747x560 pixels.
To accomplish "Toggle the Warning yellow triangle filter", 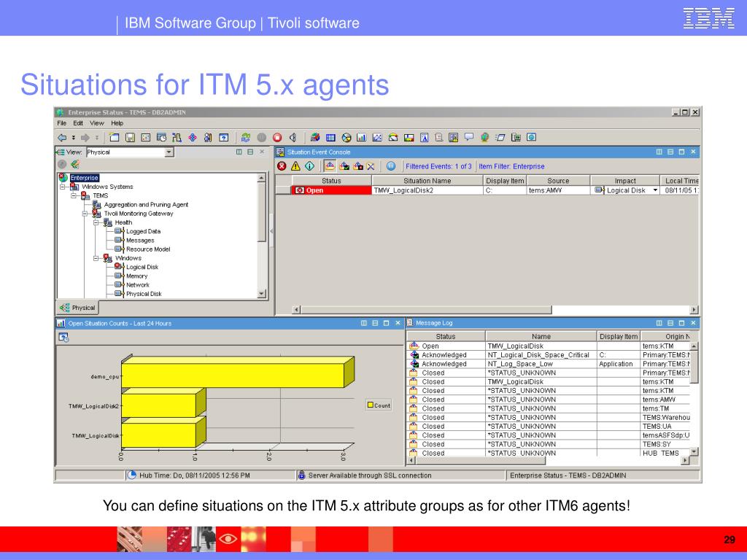I will coord(295,166).
